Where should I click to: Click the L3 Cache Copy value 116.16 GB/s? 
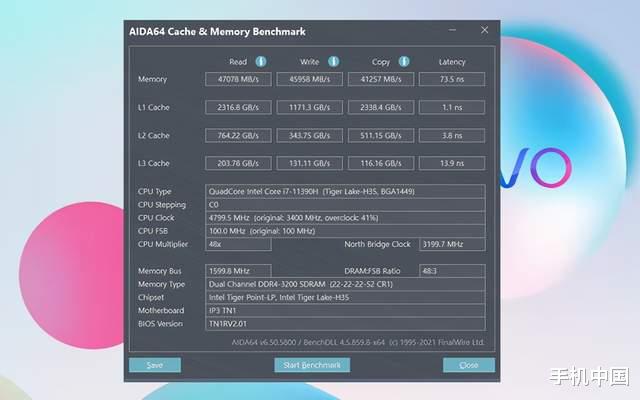[381, 163]
